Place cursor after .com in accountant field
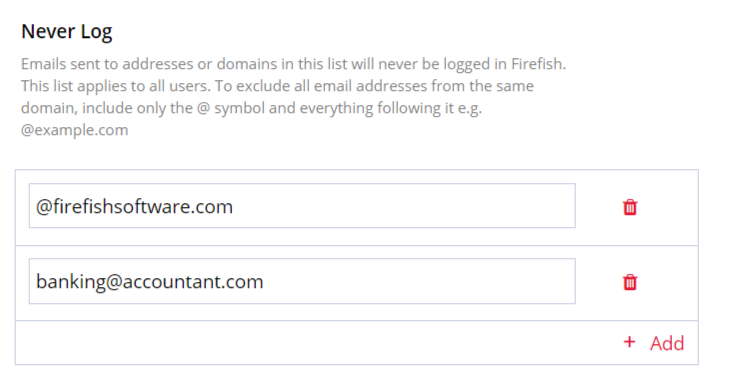743x390 pixels. coord(264,281)
